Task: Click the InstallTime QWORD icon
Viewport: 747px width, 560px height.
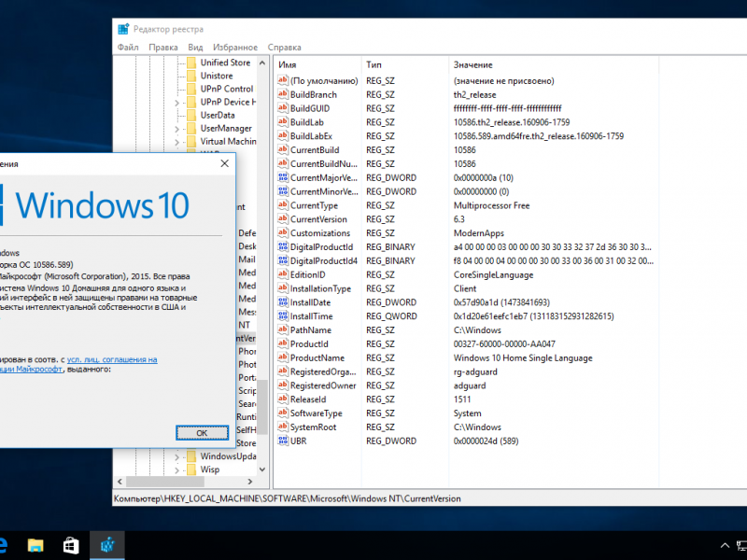Action: pos(283,315)
